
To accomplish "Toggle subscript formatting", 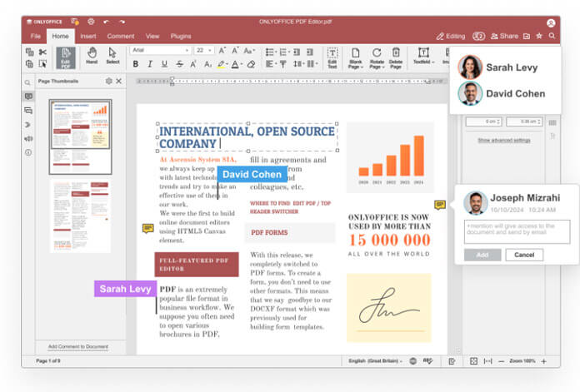I will tap(207, 64).
